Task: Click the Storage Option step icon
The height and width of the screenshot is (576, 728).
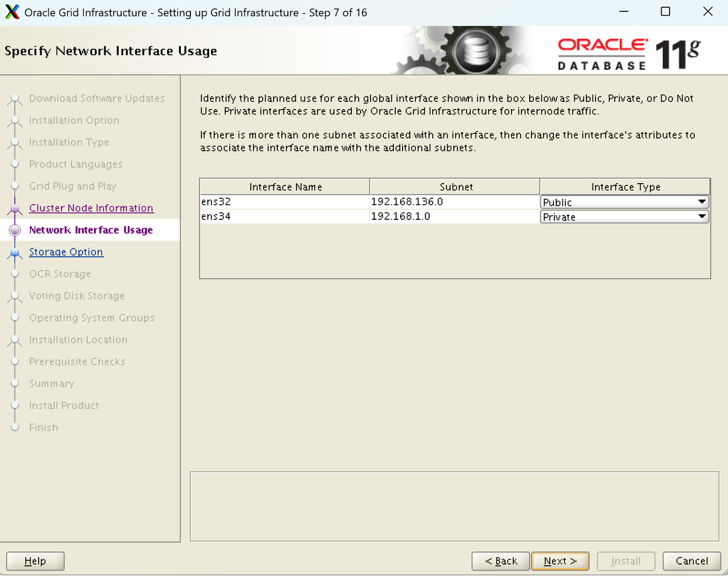Action: (x=15, y=253)
